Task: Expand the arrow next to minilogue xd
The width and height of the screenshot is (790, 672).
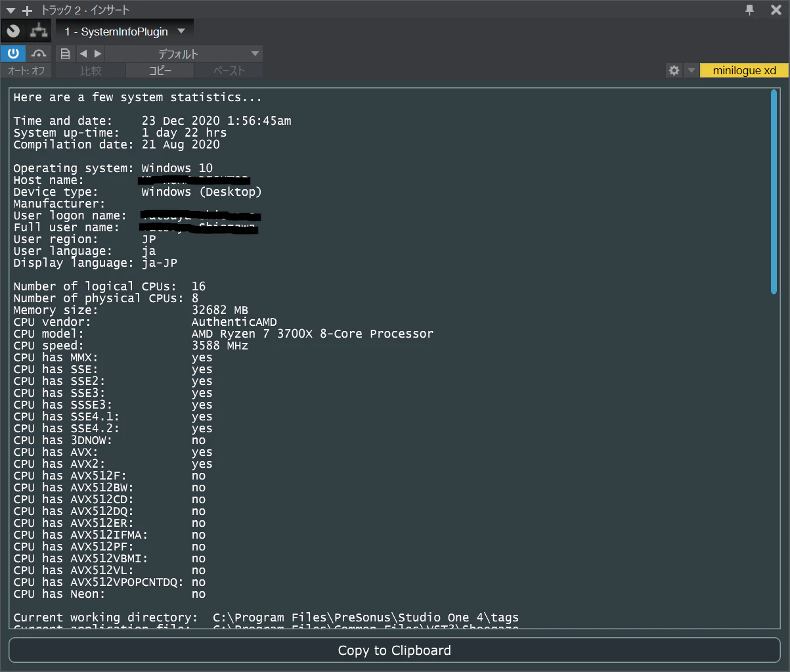Action: 691,70
